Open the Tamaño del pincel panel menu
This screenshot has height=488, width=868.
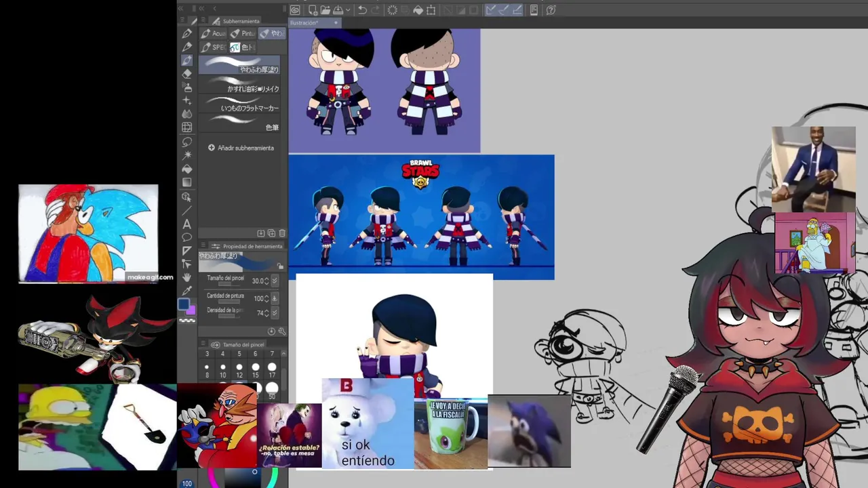[x=203, y=343]
